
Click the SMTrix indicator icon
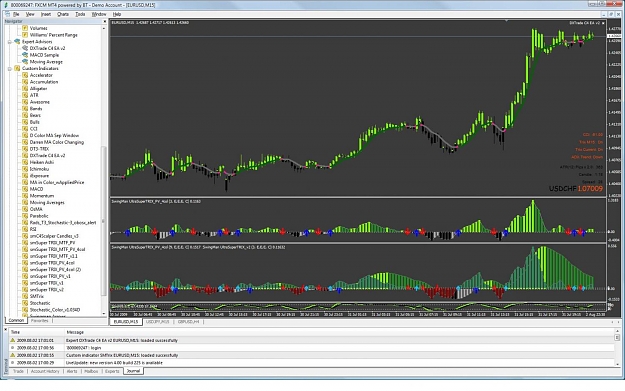tap(25, 296)
